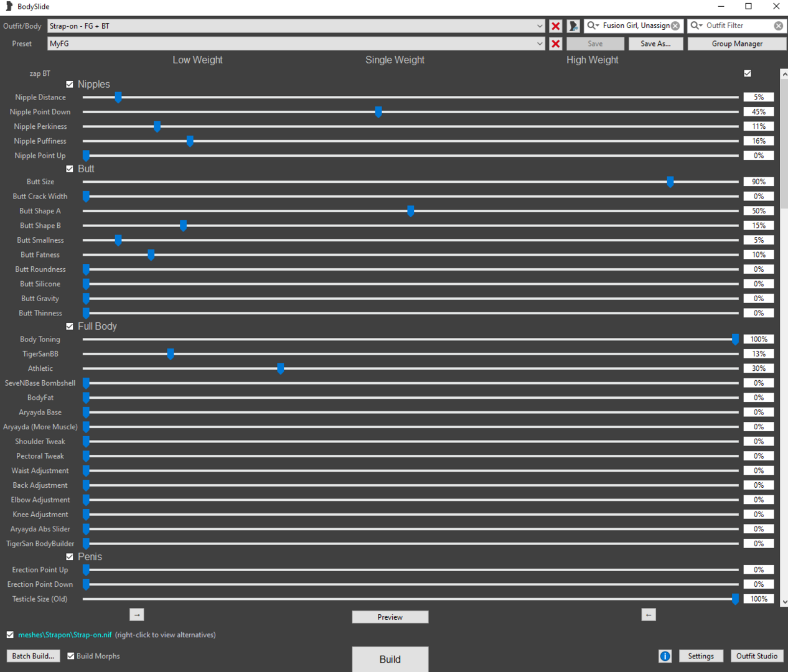The image size is (788, 672).
Task: Click the TigerSanBB slider handle
Action: (x=171, y=354)
